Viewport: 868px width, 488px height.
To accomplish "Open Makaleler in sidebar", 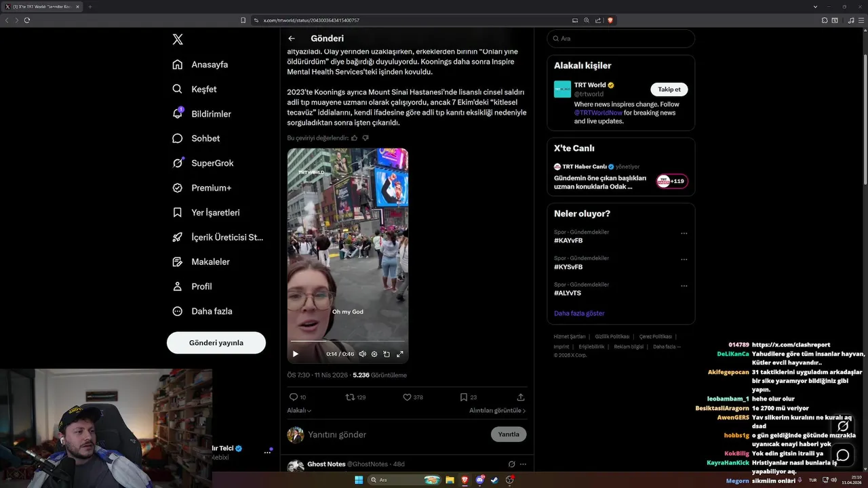I will point(201,262).
